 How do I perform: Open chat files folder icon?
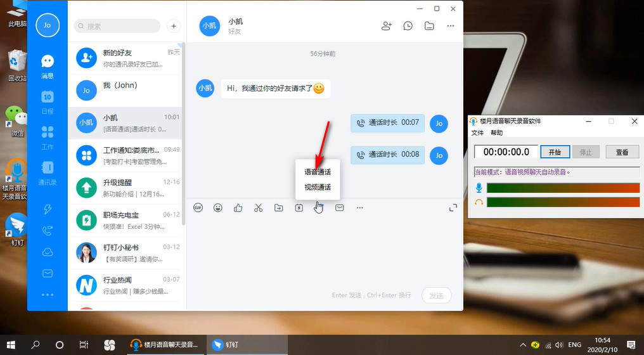point(429,26)
